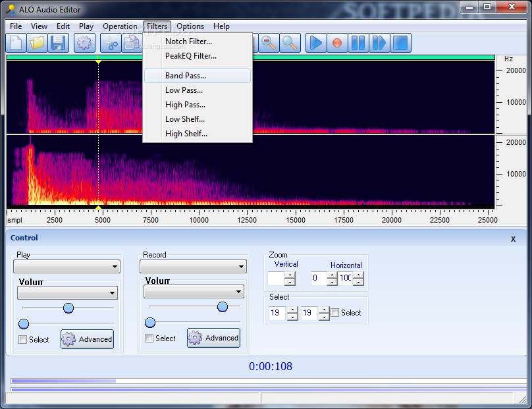Viewport: 532px width, 409px height.
Task: Select Low Pass... filter
Action: pos(198,90)
